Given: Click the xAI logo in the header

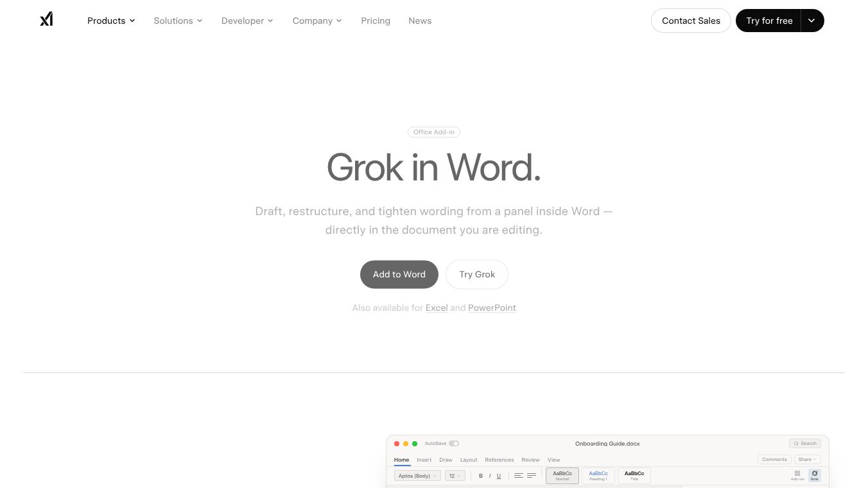Looking at the screenshot, I should [x=46, y=20].
